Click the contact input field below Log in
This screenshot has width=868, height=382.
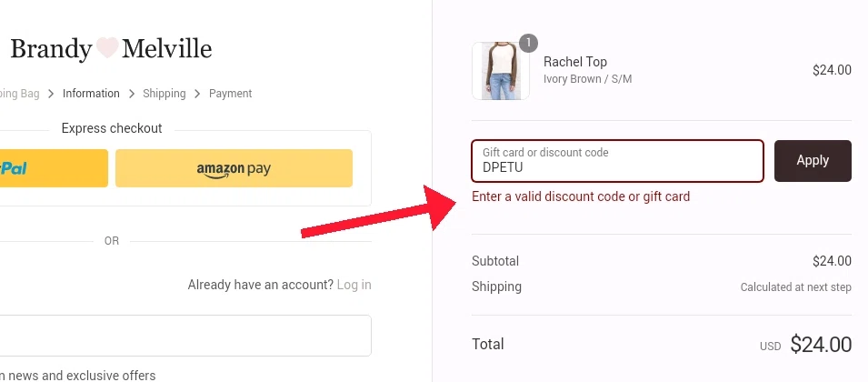click(182, 336)
